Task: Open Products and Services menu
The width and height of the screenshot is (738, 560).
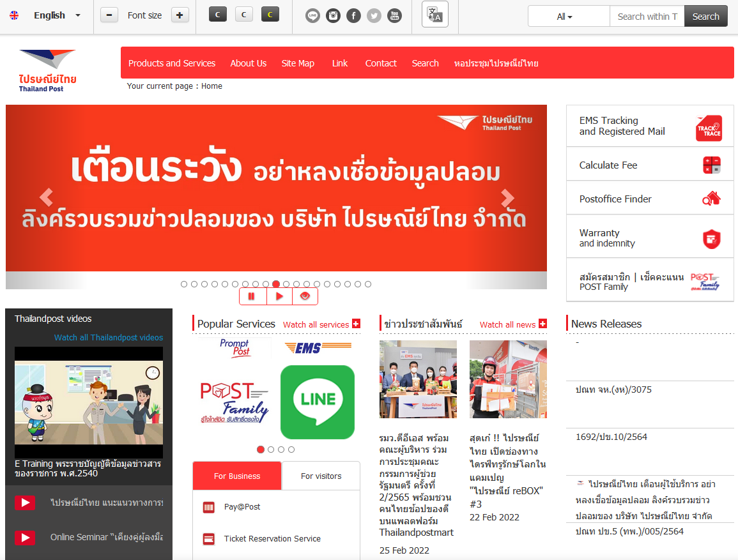Action: [172, 63]
